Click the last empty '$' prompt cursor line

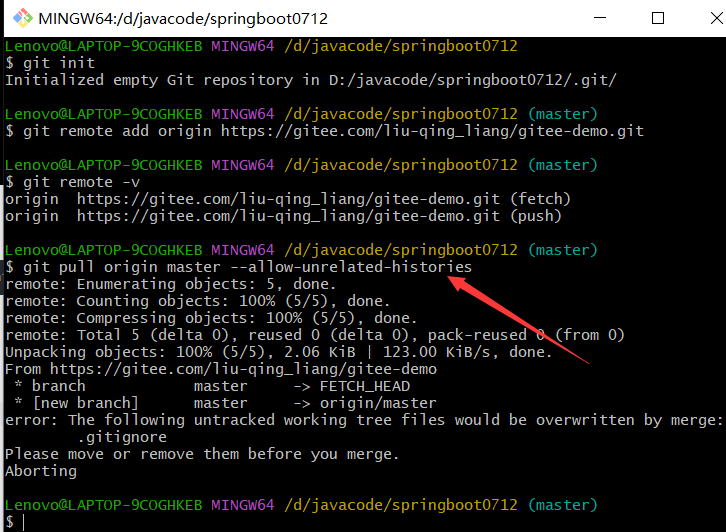[x=14, y=522]
